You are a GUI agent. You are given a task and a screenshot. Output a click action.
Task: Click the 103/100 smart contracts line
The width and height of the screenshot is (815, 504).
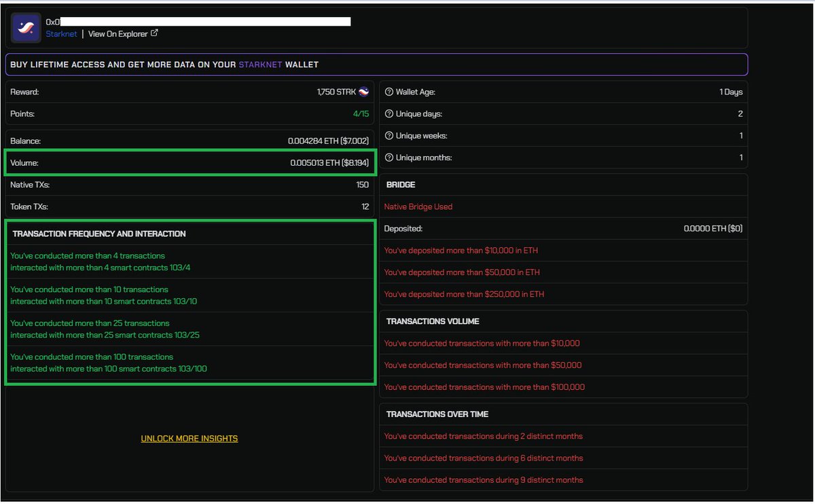pyautogui.click(x=109, y=369)
